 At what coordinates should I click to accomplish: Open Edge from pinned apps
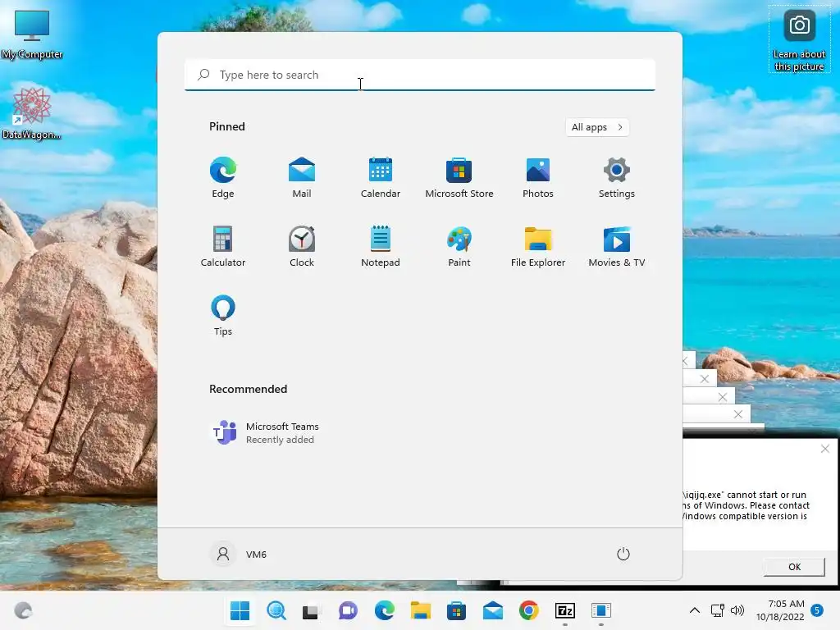[223, 178]
